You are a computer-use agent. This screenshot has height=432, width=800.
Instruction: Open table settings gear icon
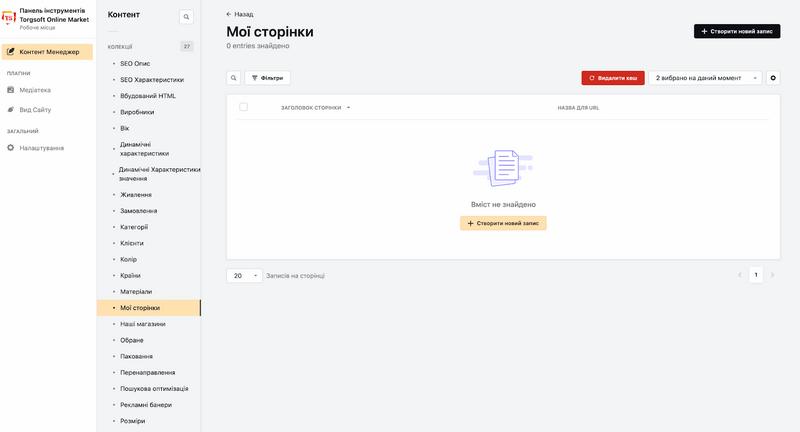point(773,78)
